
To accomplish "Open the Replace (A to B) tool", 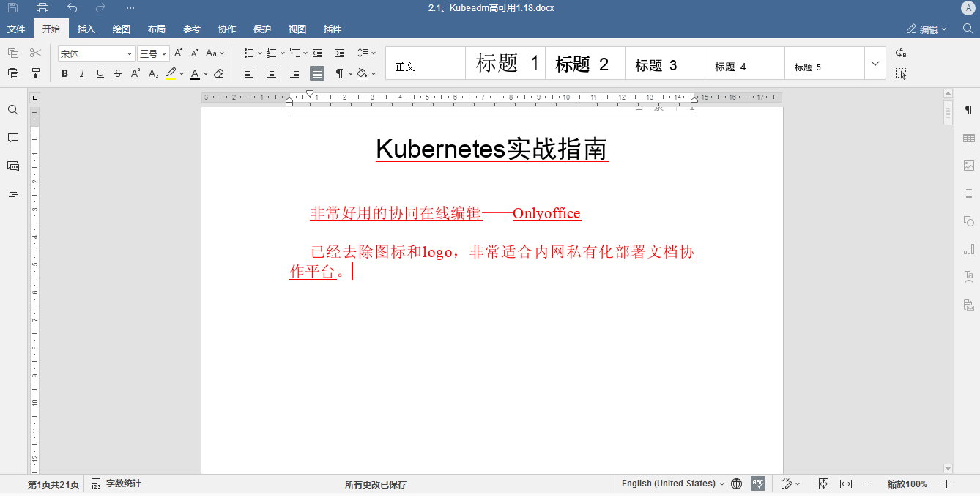I will [901, 53].
